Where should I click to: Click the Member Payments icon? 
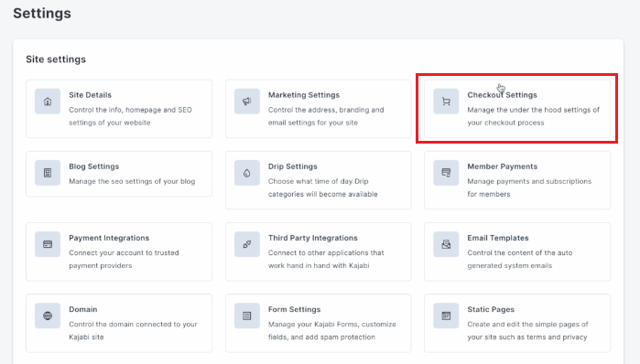(446, 173)
